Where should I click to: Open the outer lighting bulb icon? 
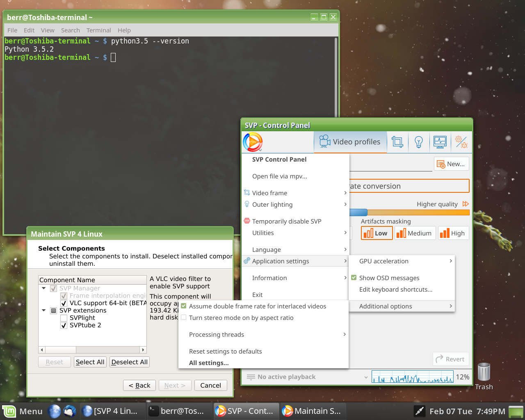[418, 142]
